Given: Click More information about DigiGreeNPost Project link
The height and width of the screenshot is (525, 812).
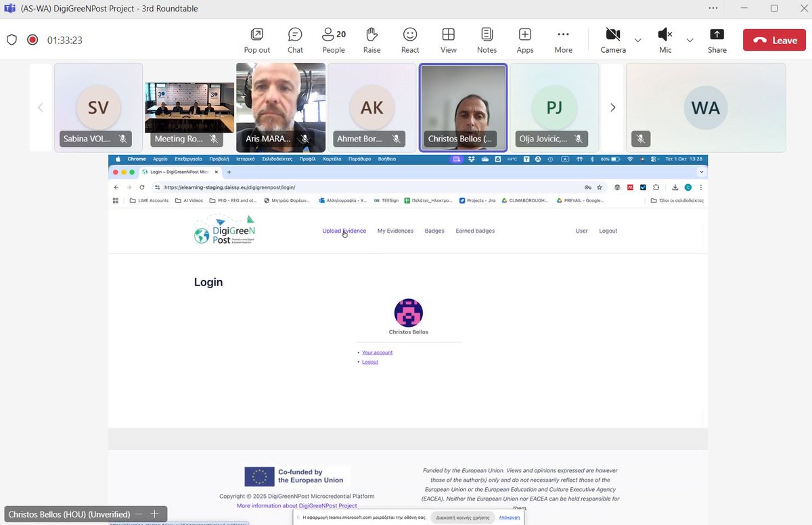Looking at the screenshot, I should (x=296, y=505).
